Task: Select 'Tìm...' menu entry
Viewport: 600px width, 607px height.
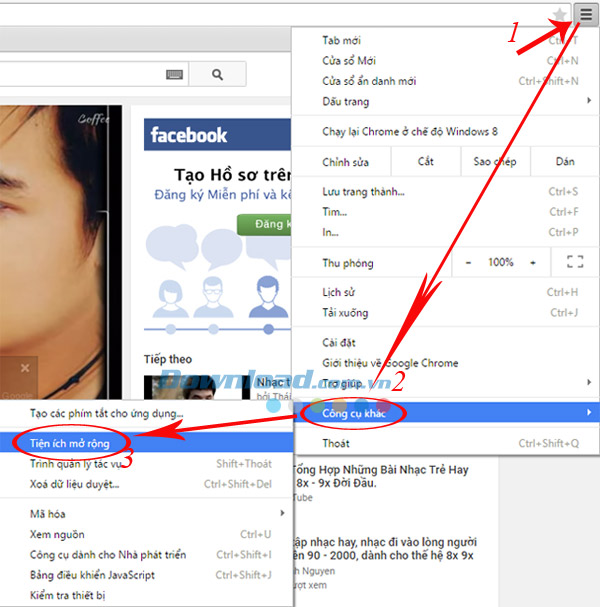Action: 445,212
